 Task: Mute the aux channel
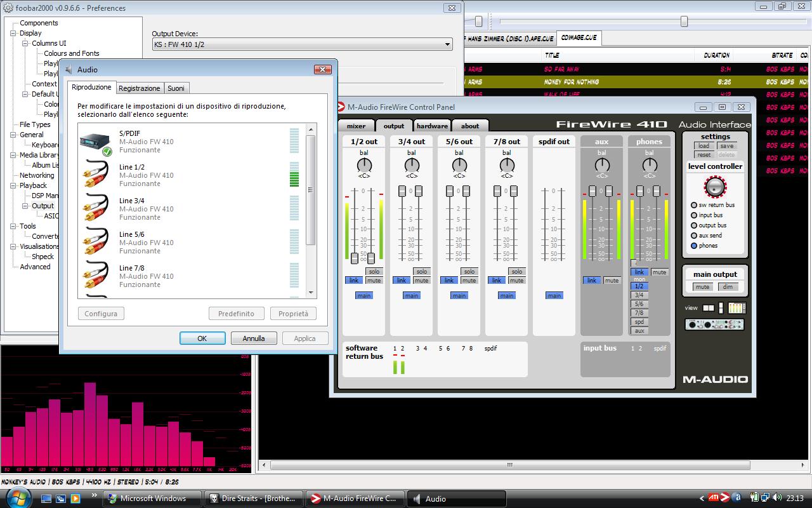[x=612, y=280]
